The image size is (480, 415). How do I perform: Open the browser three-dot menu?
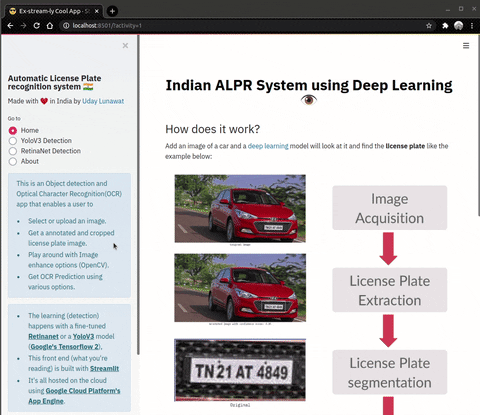point(472,26)
